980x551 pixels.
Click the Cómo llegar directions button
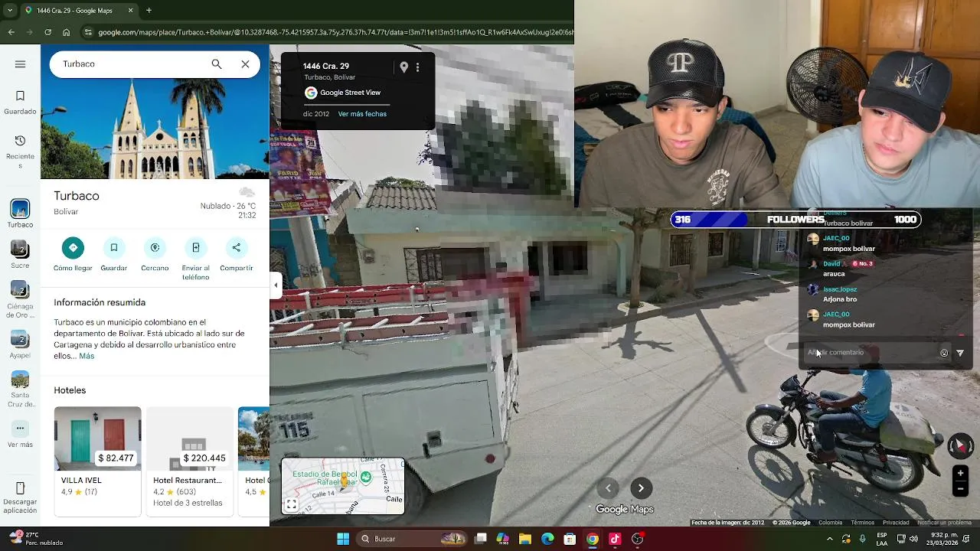click(73, 247)
